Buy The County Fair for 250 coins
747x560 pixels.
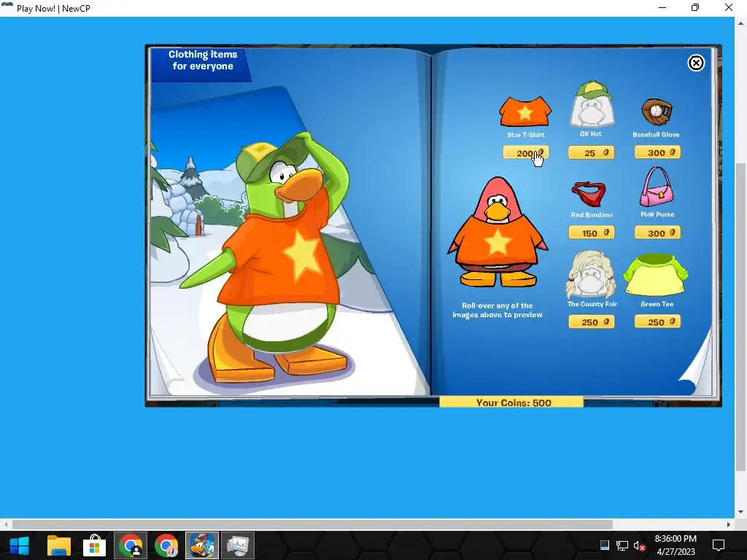[x=591, y=322]
